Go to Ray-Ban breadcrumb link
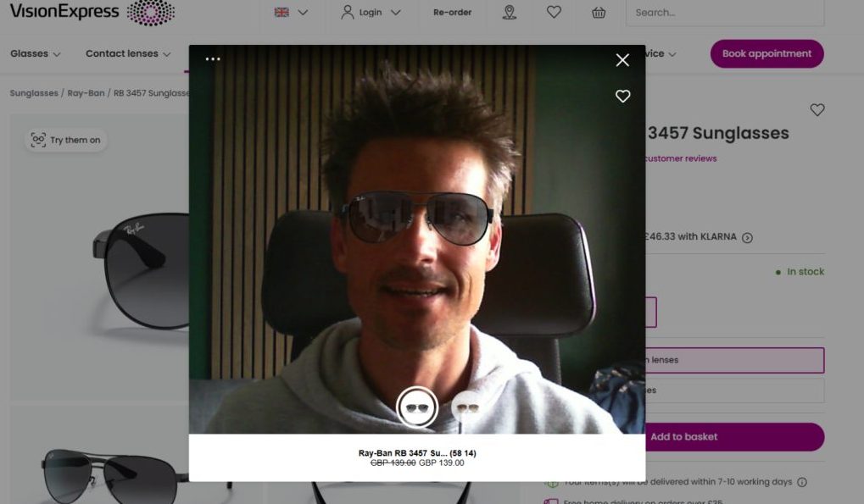Image resolution: width=864 pixels, height=504 pixels. (86, 93)
